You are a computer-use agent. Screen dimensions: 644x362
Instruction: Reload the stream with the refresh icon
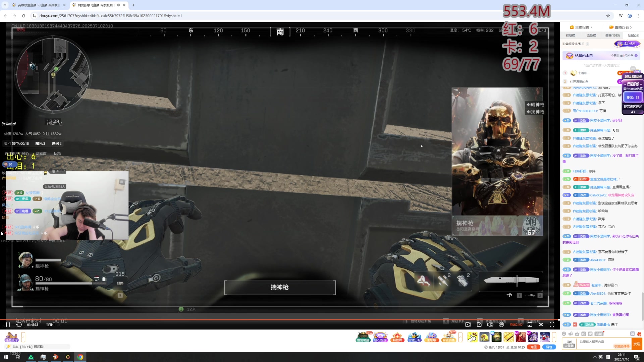tap(19, 324)
